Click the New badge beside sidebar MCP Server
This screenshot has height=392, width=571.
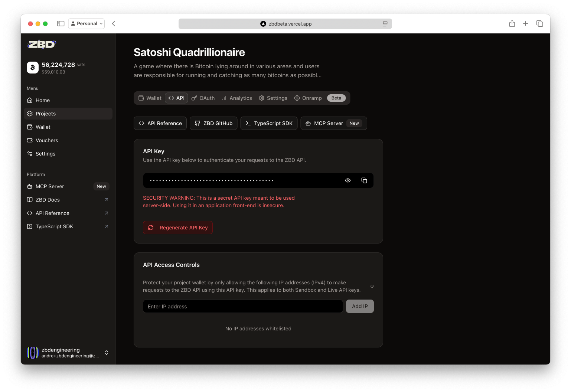tap(101, 186)
